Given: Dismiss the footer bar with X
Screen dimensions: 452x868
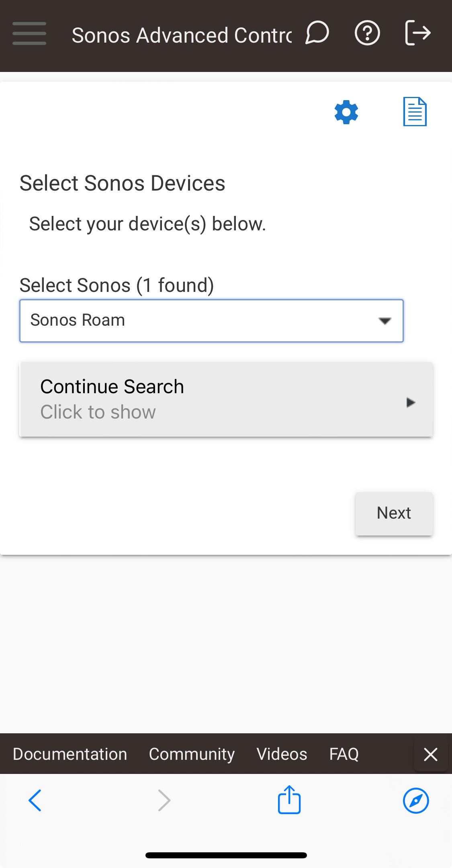Looking at the screenshot, I should click(431, 754).
